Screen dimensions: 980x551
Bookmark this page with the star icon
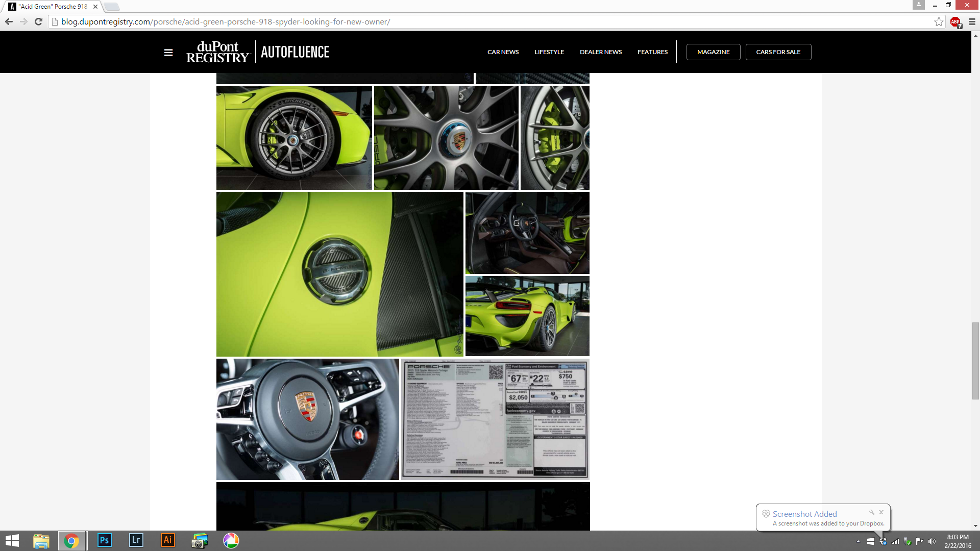(939, 21)
